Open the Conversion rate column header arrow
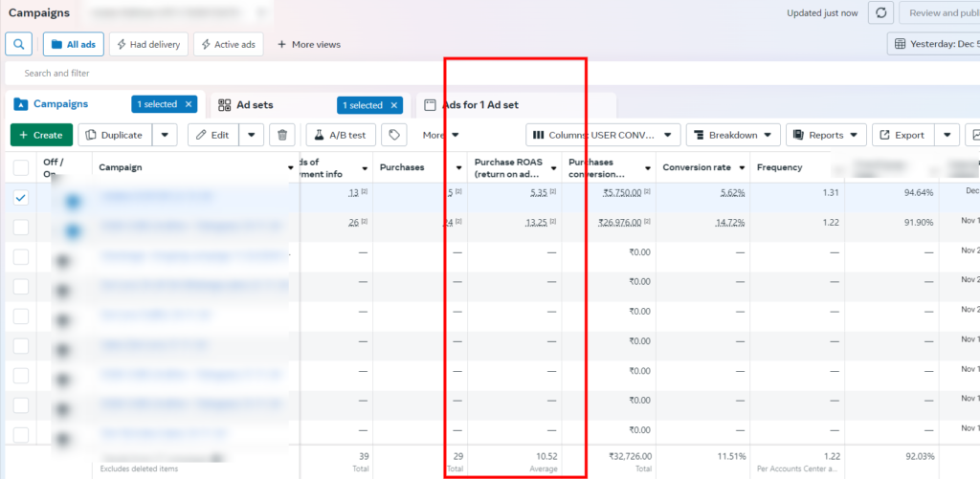 click(742, 168)
